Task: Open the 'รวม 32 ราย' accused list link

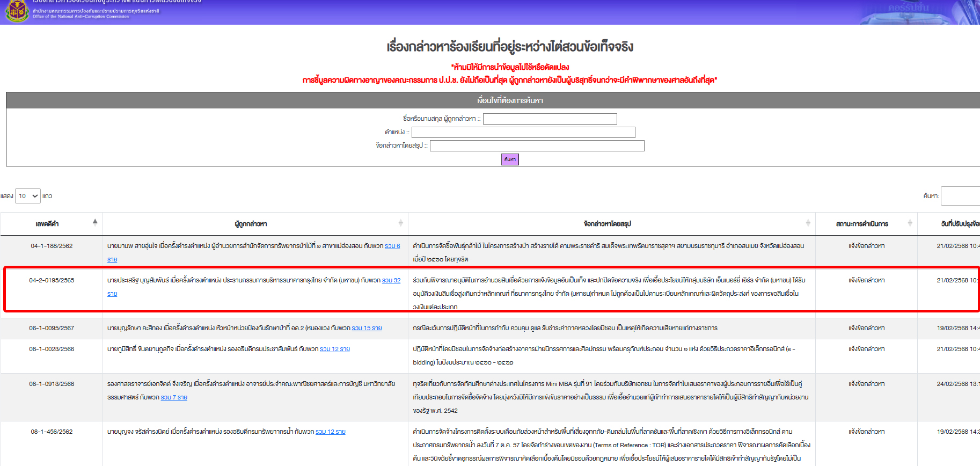Action: coord(391,280)
